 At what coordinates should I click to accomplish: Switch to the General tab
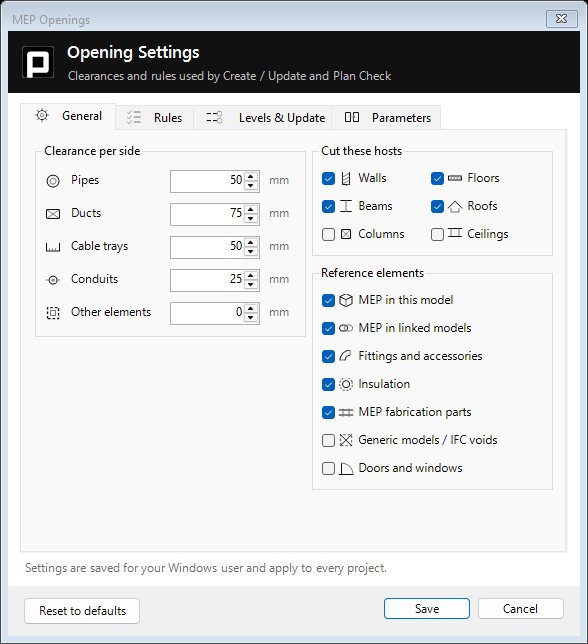pos(68,116)
